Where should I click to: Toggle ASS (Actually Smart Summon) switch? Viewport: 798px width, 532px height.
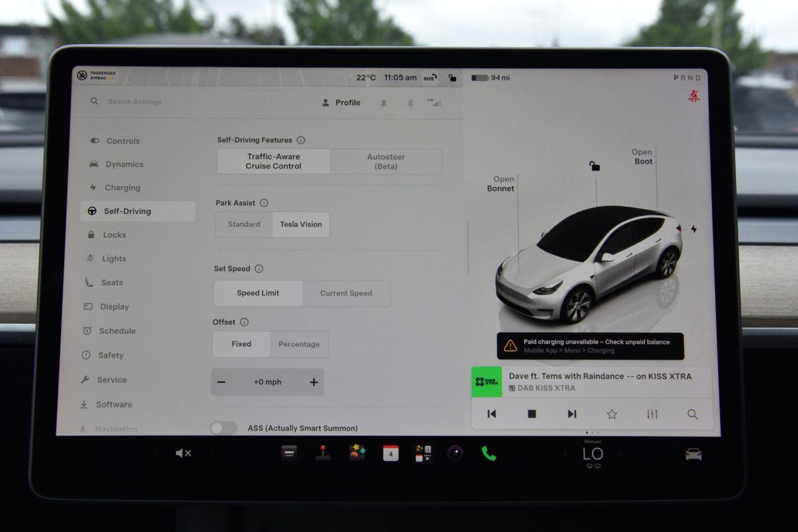pyautogui.click(x=223, y=428)
